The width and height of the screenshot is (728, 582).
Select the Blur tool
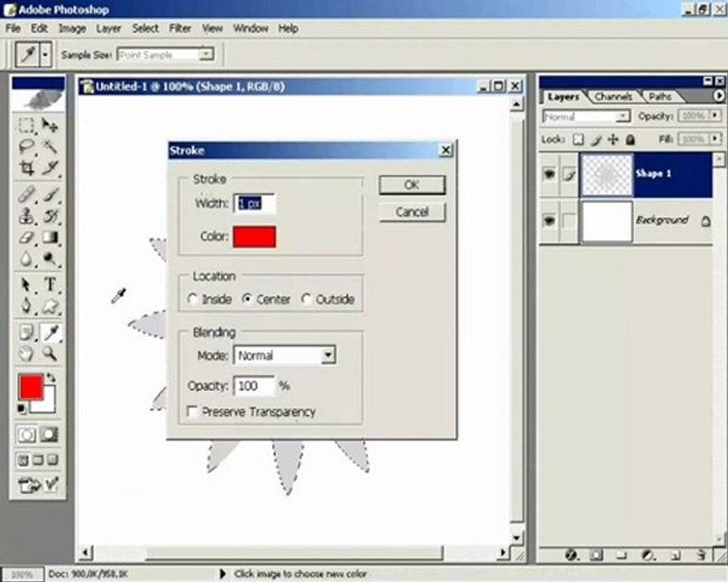pos(26,259)
